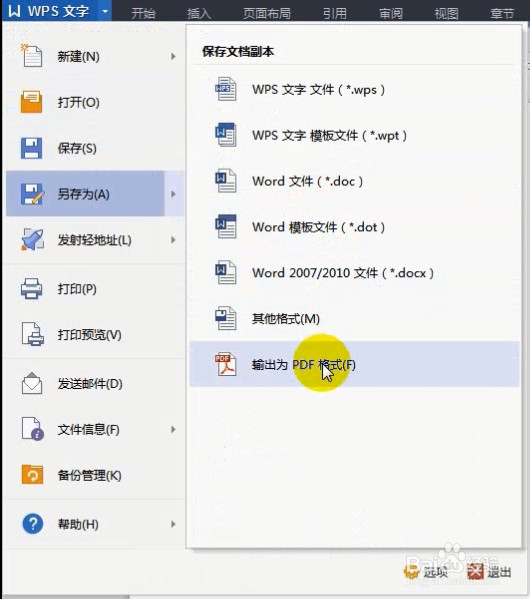This screenshot has height=599, width=530.
Task: Open the 插入 ribbon tab
Action: click(x=199, y=13)
